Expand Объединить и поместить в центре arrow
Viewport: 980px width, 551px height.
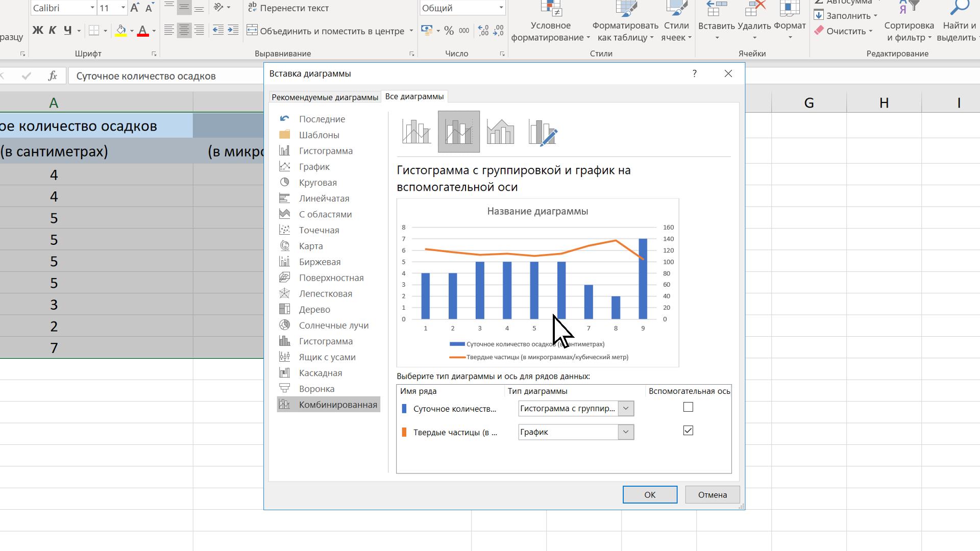[x=411, y=31]
